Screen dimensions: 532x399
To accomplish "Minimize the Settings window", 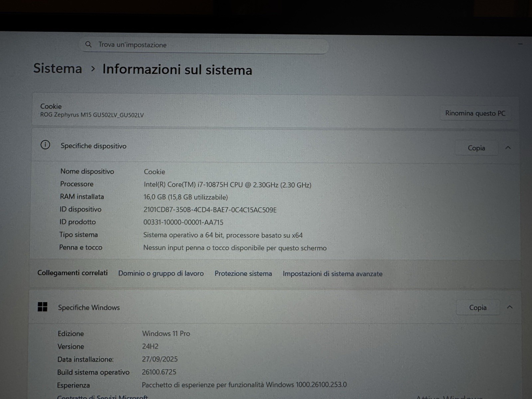I will pos(520,44).
